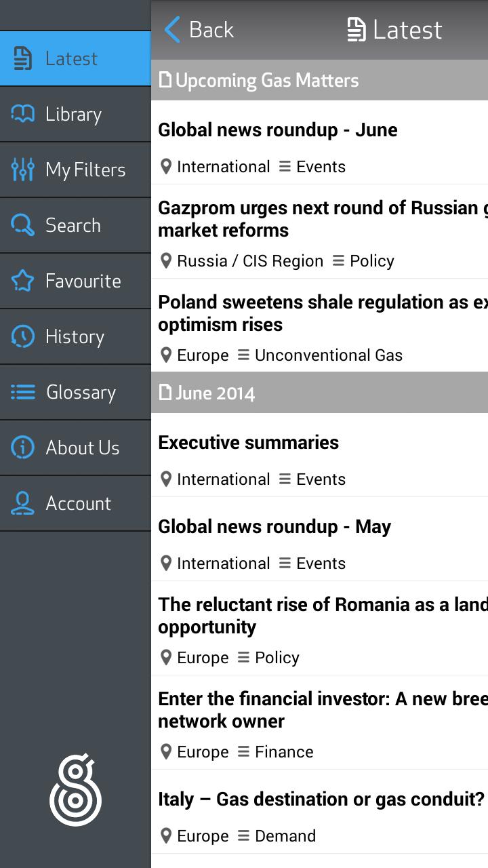Select the Global news roundup - May article
Viewport: 488px width, 868px height.
click(x=274, y=527)
